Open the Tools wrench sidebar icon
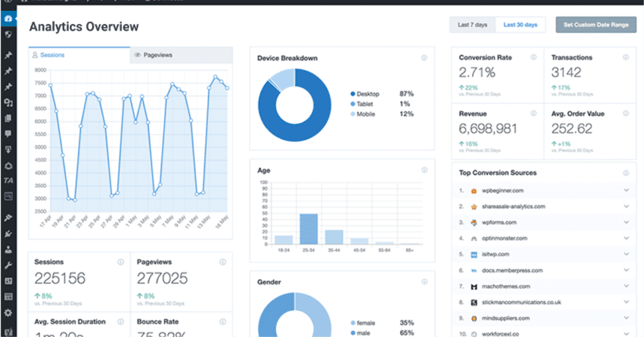The width and height of the screenshot is (644, 337). coord(8,265)
